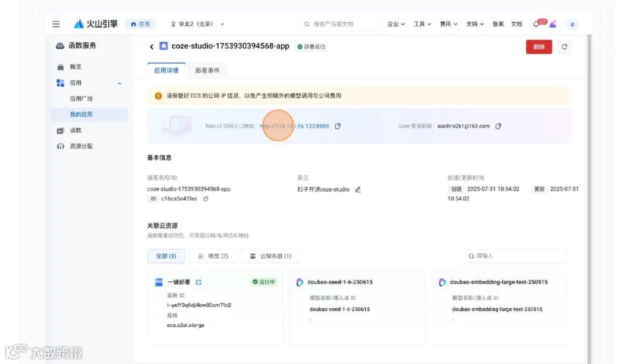
Task: Open the Web UI address link
Action: (294, 126)
